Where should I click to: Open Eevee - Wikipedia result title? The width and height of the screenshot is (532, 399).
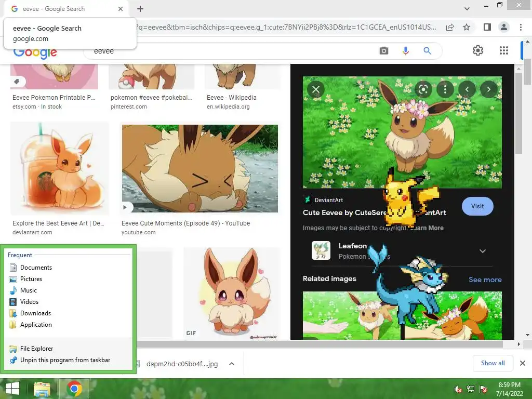[x=231, y=97]
